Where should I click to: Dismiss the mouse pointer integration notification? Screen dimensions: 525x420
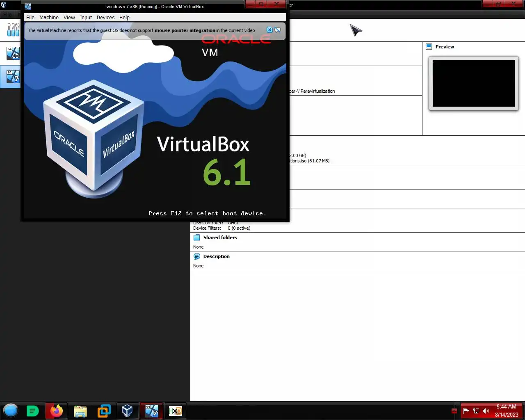[269, 30]
